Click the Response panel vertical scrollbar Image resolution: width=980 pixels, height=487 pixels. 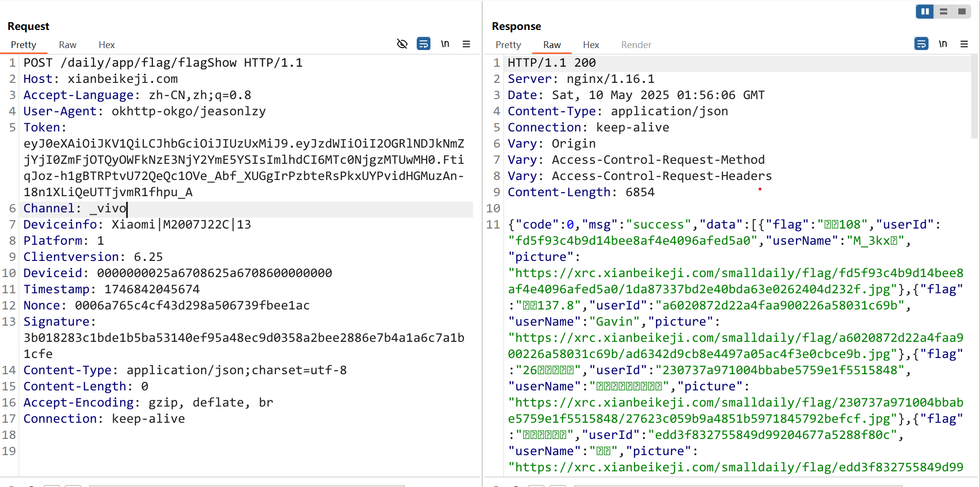(974, 98)
